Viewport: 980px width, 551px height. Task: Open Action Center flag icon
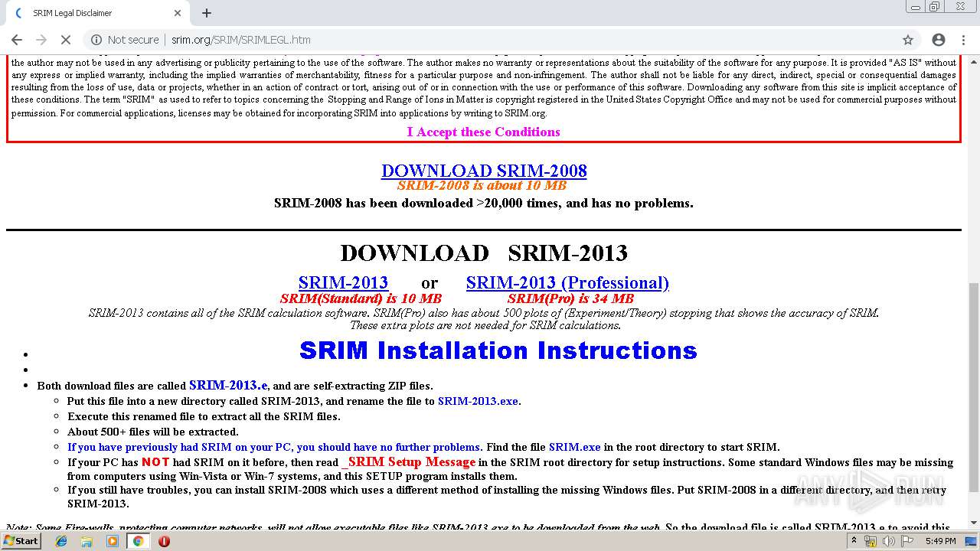tap(907, 541)
